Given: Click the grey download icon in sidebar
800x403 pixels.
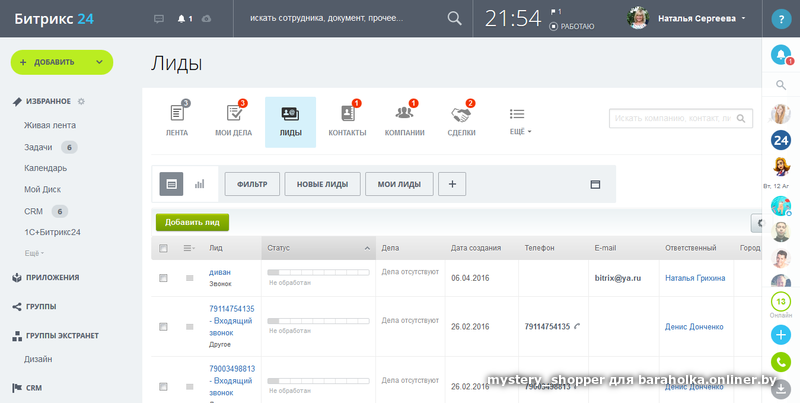Looking at the screenshot, I should [x=781, y=389].
